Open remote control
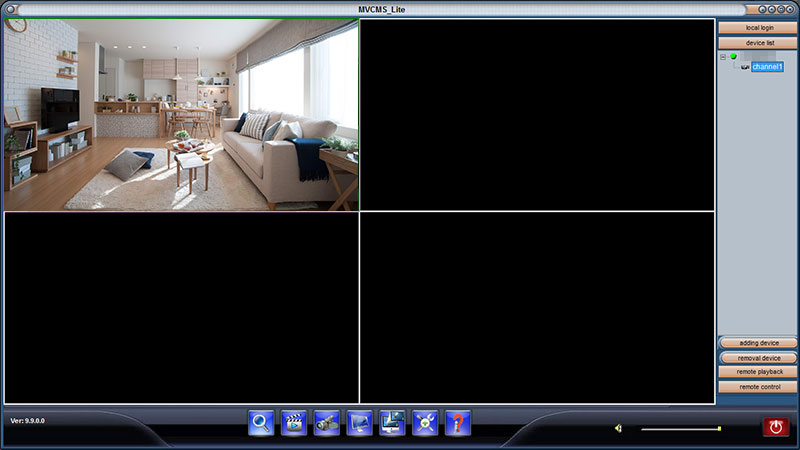800x450 pixels. click(x=758, y=387)
